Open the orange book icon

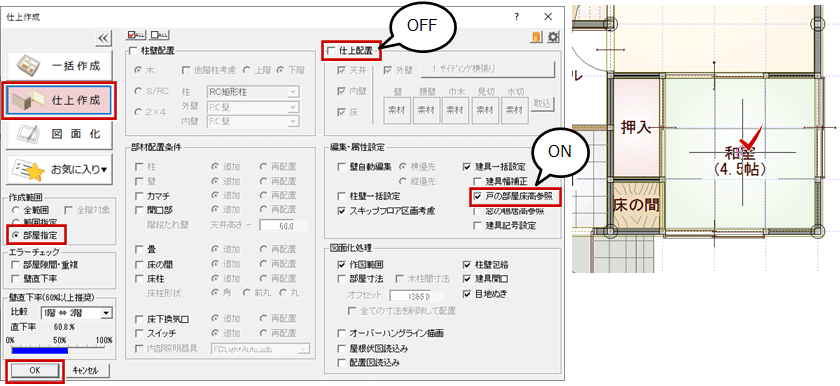(x=537, y=36)
